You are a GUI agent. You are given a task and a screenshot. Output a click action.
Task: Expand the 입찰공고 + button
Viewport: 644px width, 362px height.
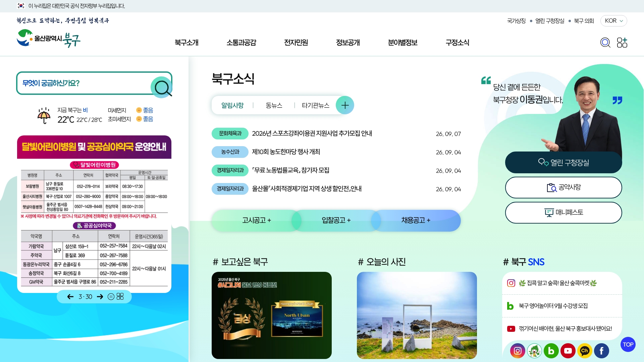[x=336, y=221]
